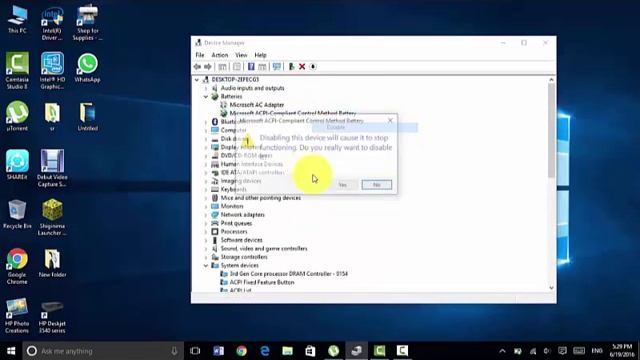Open the Intel Driver desktop shortcut
This screenshot has height=360, width=640.
pos(52,23)
